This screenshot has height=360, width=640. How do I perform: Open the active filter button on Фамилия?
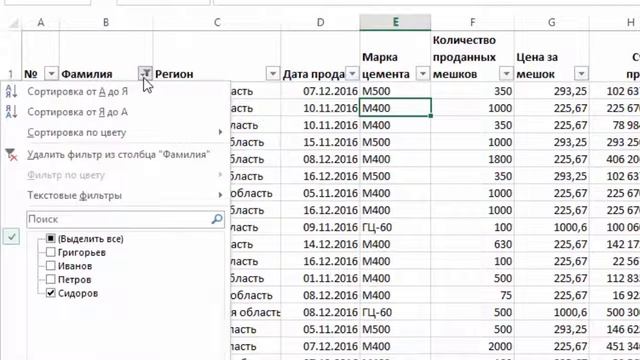point(145,73)
